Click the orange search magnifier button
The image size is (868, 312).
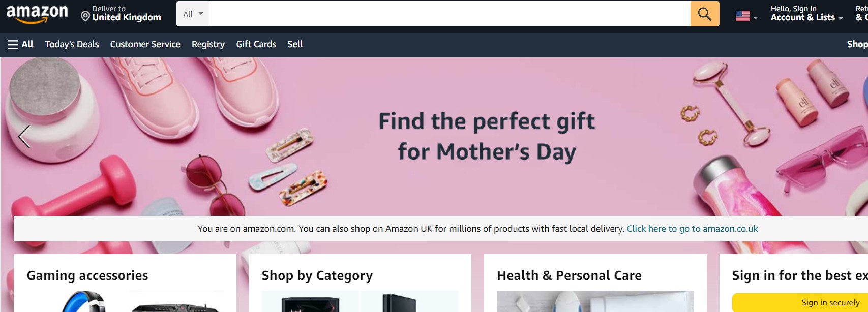click(705, 14)
